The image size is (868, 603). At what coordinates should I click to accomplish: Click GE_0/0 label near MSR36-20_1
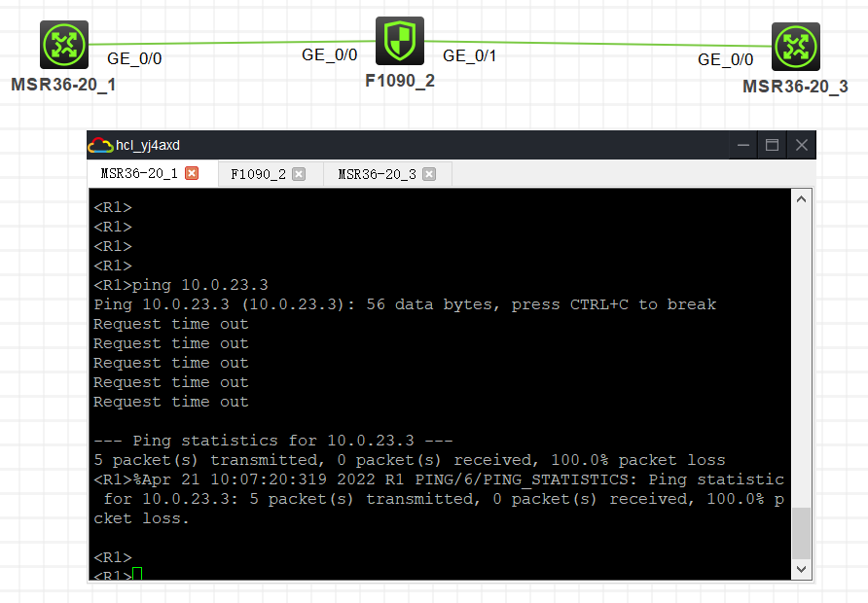pyautogui.click(x=134, y=58)
